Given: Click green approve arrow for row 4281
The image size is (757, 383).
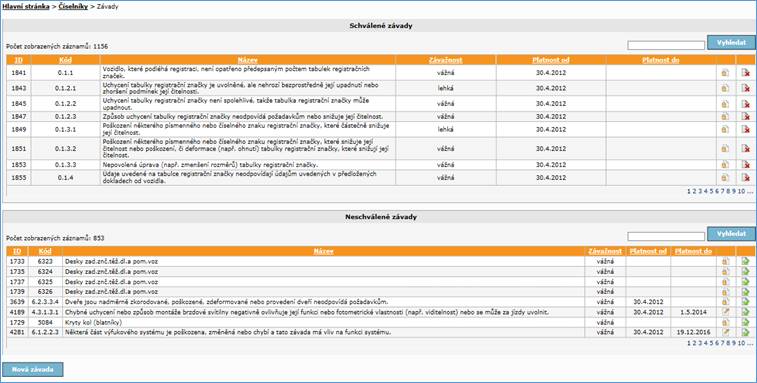Looking at the screenshot, I should (x=746, y=332).
